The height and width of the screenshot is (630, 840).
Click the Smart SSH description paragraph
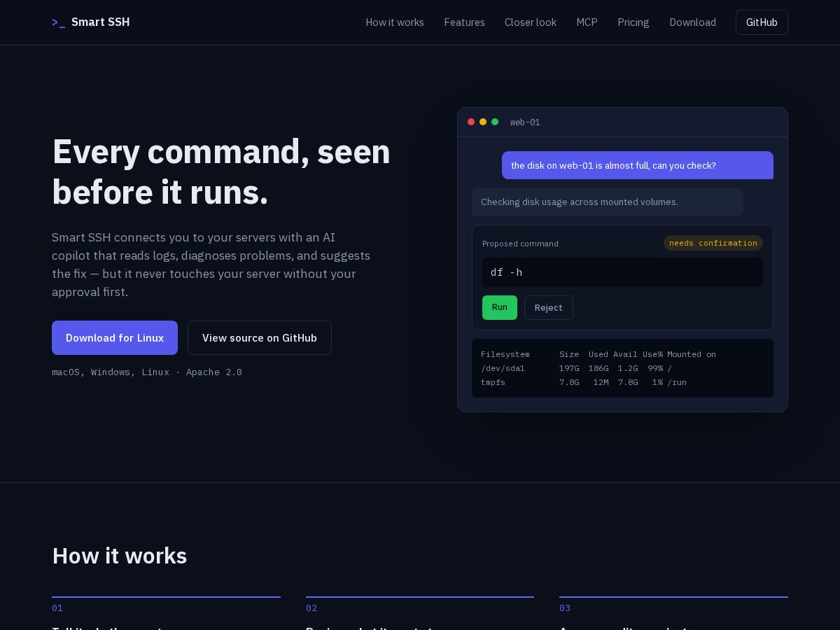coord(211,265)
